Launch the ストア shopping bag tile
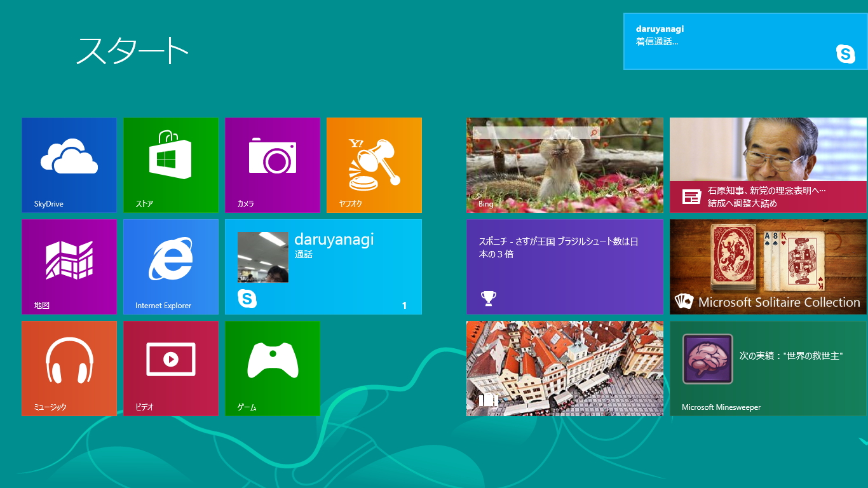Viewport: 868px width, 488px height. (x=171, y=165)
